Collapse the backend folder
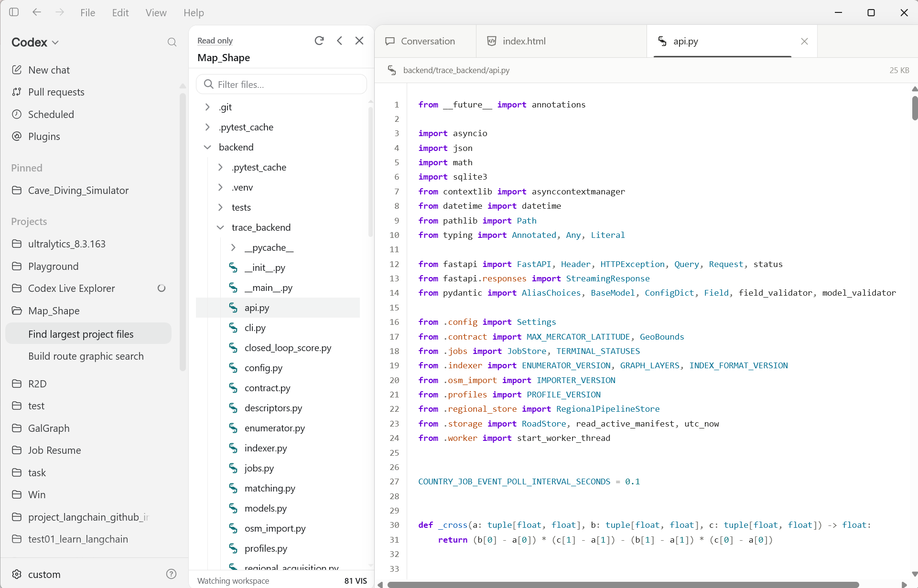This screenshot has width=918, height=588. (207, 147)
